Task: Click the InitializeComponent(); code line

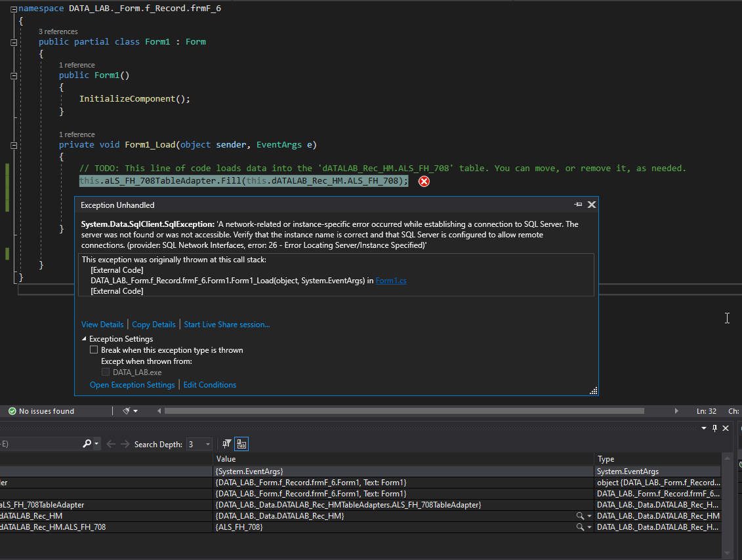Action: click(x=134, y=99)
